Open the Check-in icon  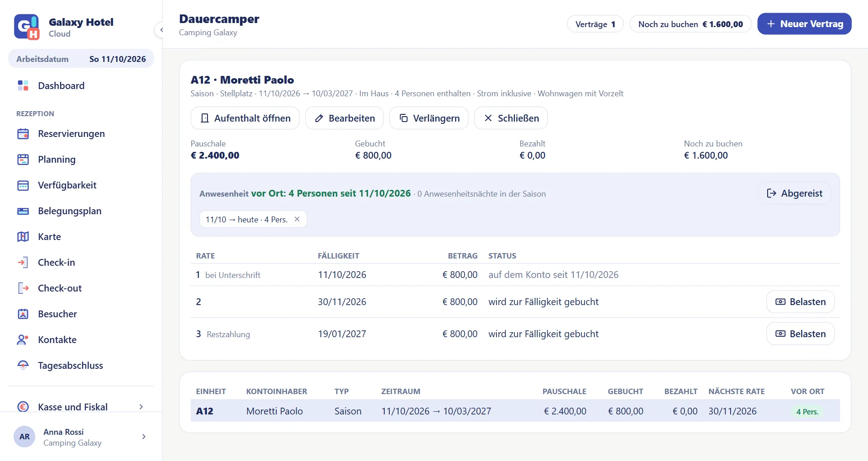coord(23,263)
